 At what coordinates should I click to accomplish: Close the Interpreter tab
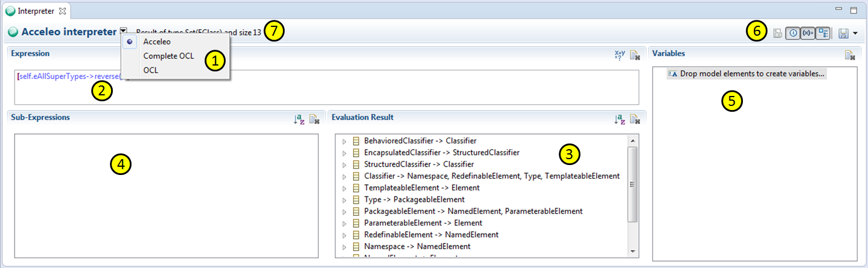pos(63,11)
